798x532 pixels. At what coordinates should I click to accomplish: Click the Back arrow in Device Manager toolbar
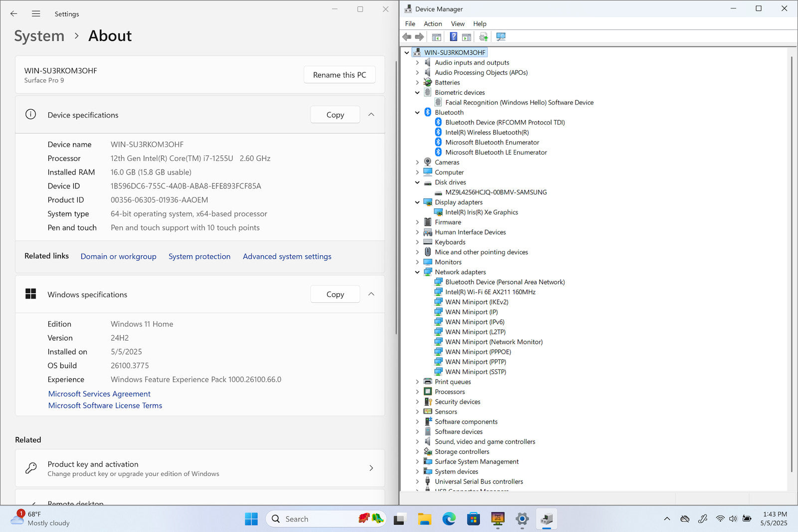[x=407, y=37]
